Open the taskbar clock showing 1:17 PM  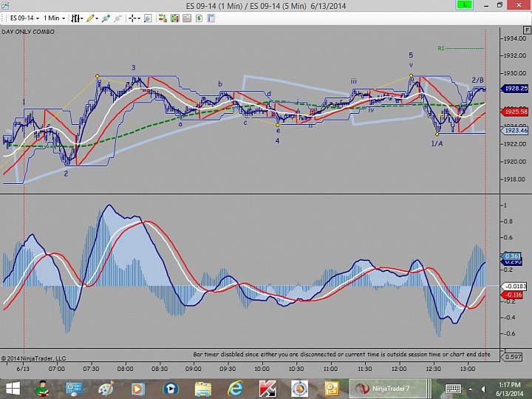click(x=510, y=389)
